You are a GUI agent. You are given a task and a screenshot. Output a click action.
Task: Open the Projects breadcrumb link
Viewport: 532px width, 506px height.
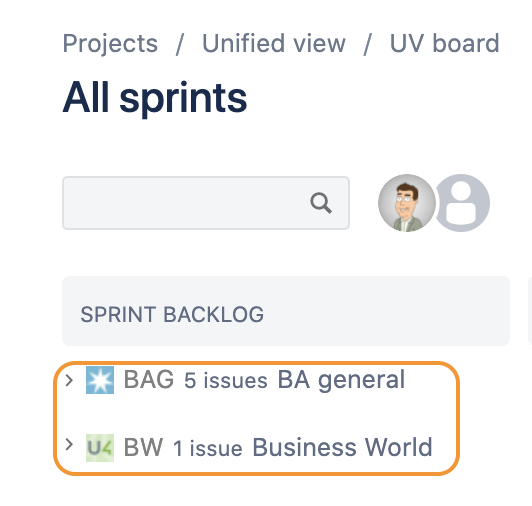[x=110, y=44]
